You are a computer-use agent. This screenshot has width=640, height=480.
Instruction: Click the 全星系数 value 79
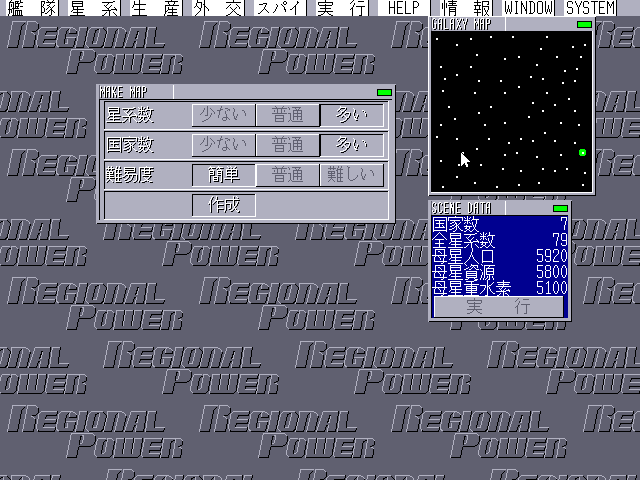[x=560, y=240]
